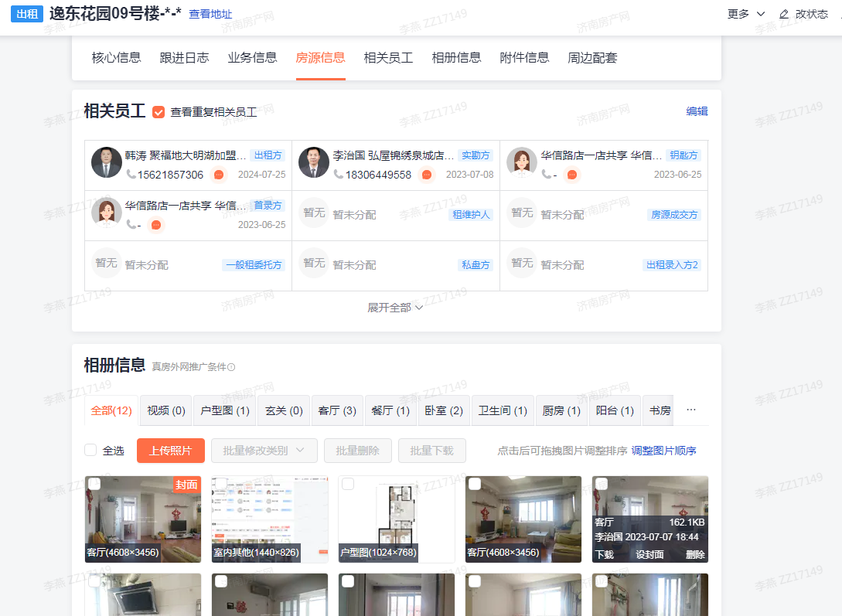
Task: Click the info icon next to 真房外网推广条件
Action: pos(231,368)
